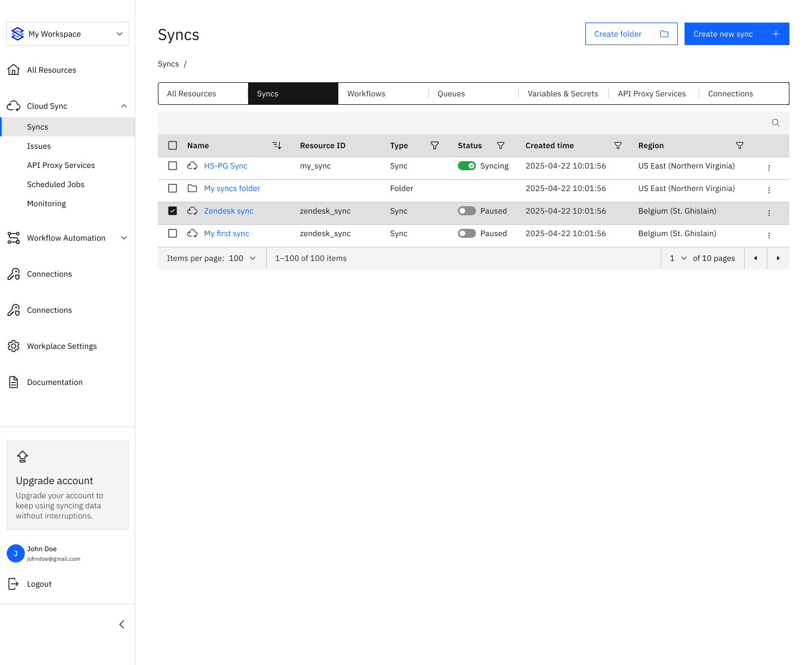812x665 pixels.
Task: Check the checkbox for My first sync row
Action: (x=173, y=233)
